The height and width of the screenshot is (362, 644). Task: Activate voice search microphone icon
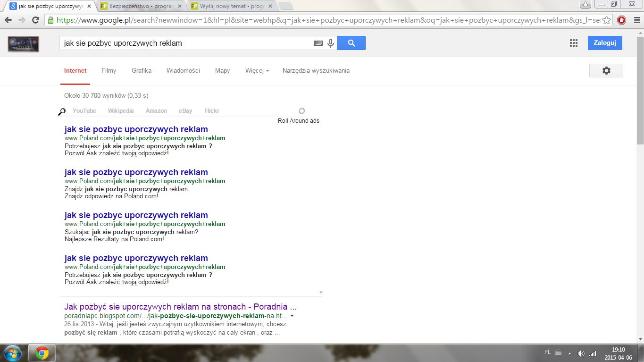click(331, 43)
